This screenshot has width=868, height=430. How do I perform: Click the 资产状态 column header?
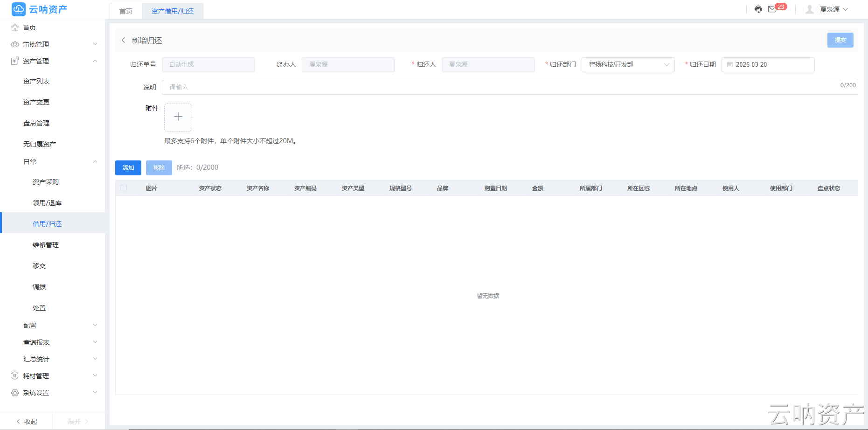tap(210, 188)
